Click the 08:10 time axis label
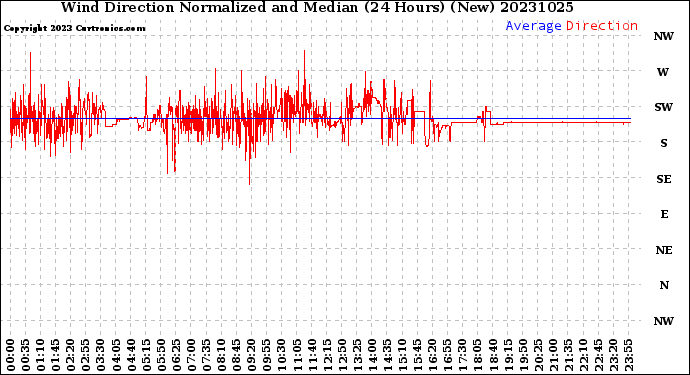This screenshot has height=375, width=690. coord(221,355)
